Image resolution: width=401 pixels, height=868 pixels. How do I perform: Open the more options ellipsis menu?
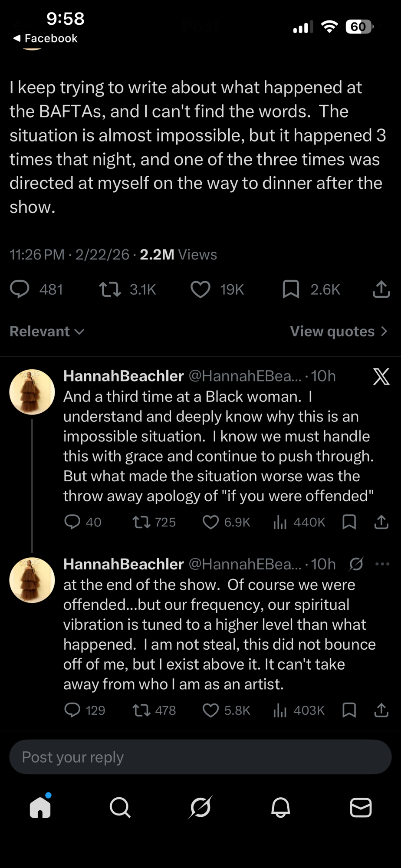tap(382, 564)
